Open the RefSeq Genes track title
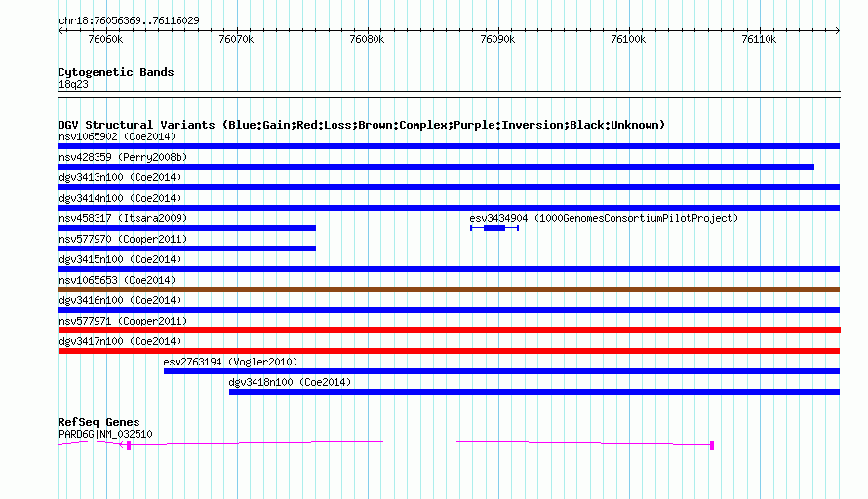 99,422
